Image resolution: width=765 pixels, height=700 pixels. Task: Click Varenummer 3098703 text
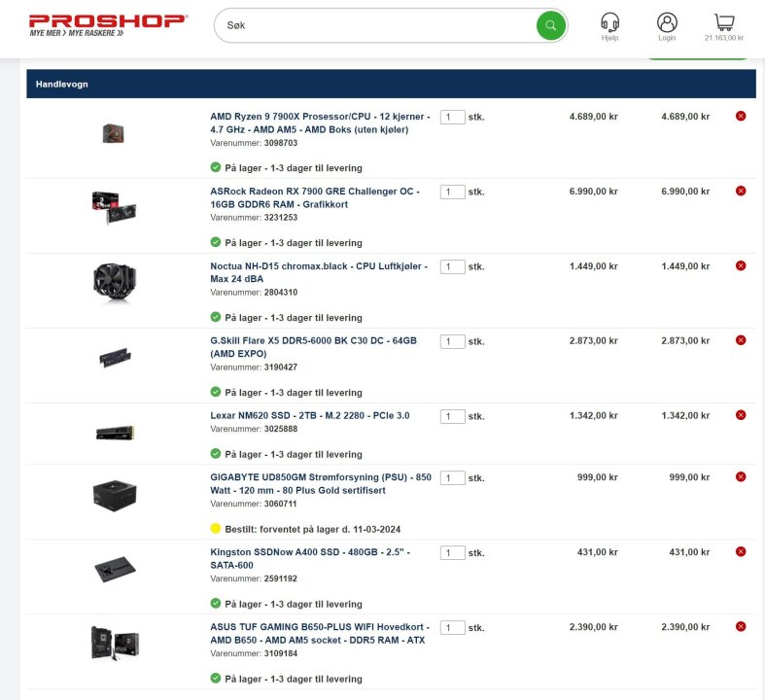[254, 143]
